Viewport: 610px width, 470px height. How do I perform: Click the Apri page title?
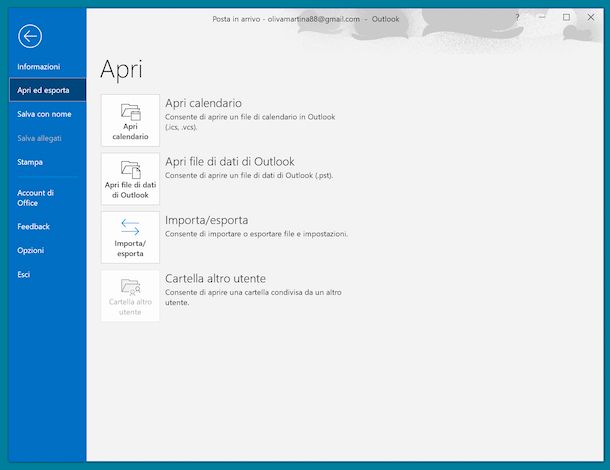(x=121, y=70)
